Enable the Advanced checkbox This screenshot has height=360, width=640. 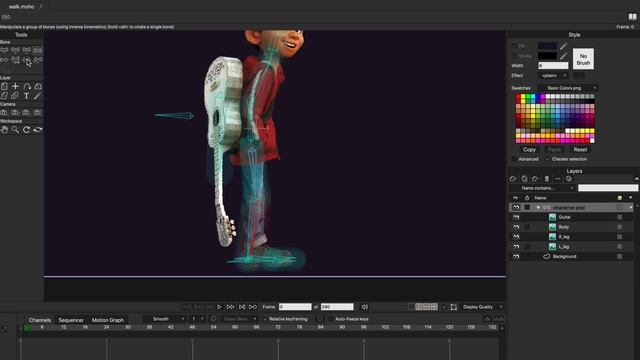(514, 159)
